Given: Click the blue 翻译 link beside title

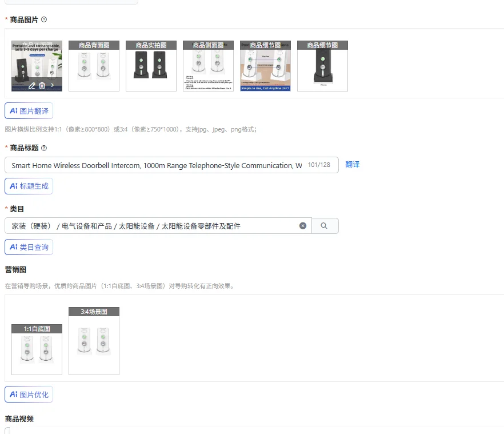Looking at the screenshot, I should (x=352, y=165).
